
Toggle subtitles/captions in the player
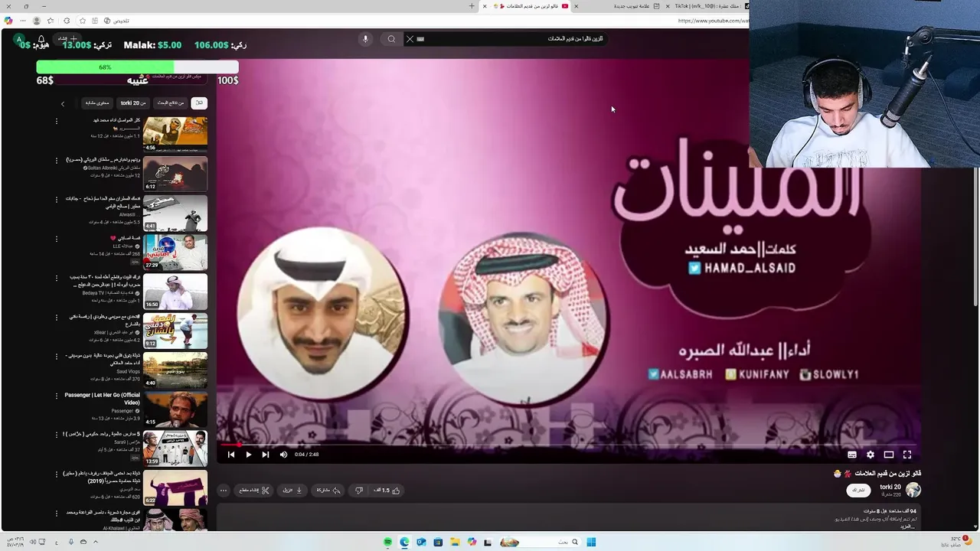(852, 455)
